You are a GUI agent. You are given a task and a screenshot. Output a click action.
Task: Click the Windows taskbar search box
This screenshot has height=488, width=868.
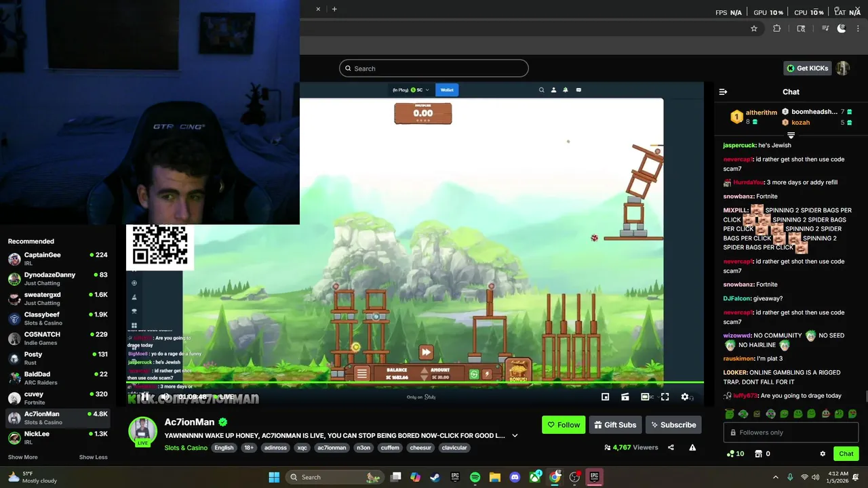(x=336, y=477)
